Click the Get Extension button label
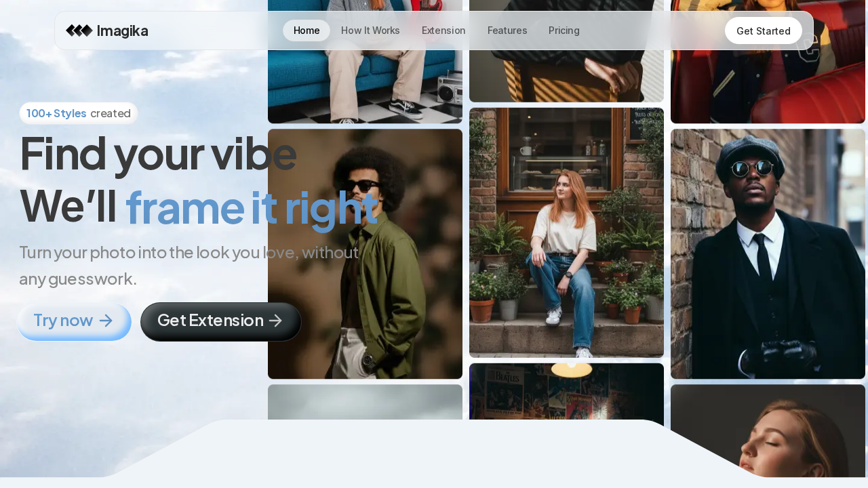Screen dimensions: 868x488 (210, 321)
